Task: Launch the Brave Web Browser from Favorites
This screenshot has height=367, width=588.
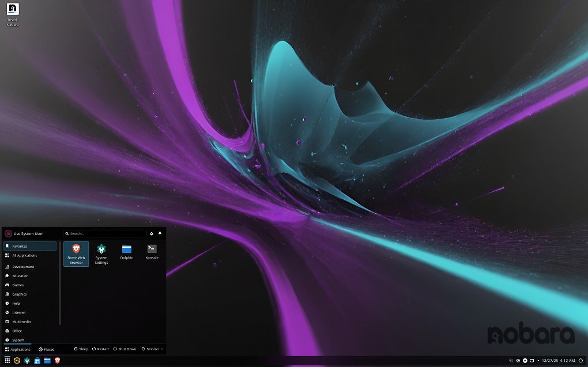Action: 76,252
